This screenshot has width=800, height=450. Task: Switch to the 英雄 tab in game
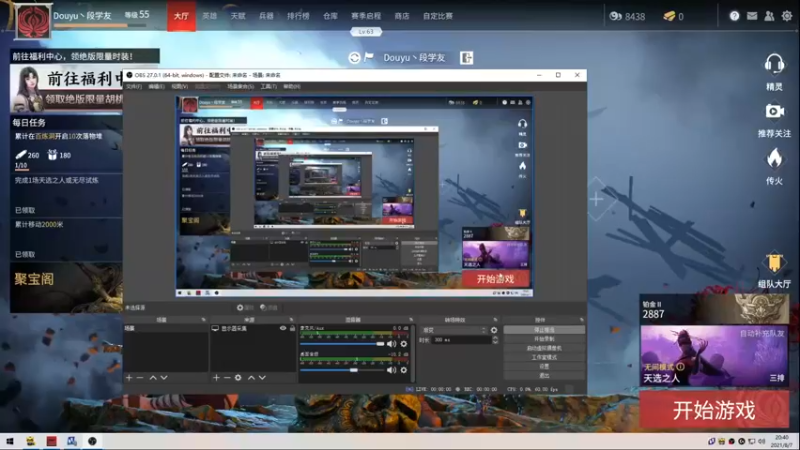coord(210,16)
